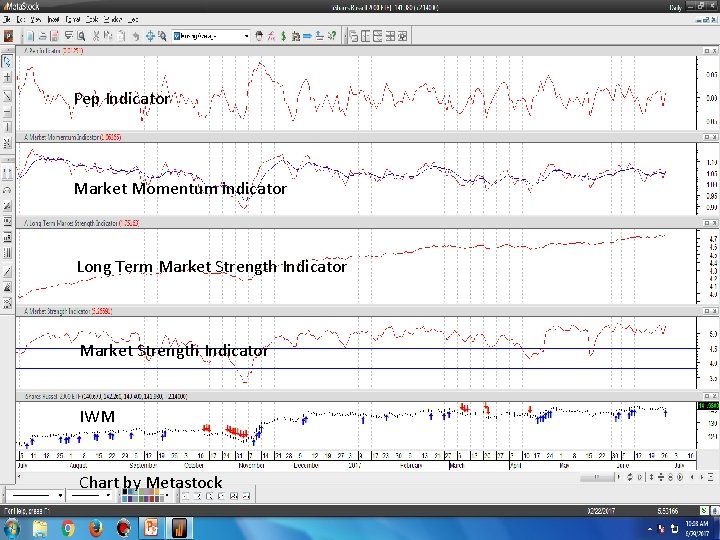Viewport: 720px width, 540px height.
Task: Select the pointer selection tool
Action: (7, 62)
